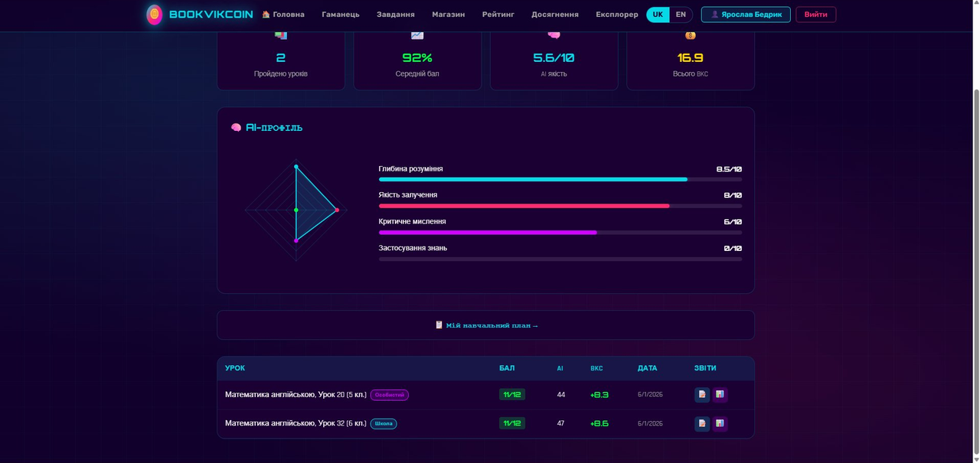
Task: Click the brain icon beside AI-профіль
Action: pyautogui.click(x=237, y=128)
